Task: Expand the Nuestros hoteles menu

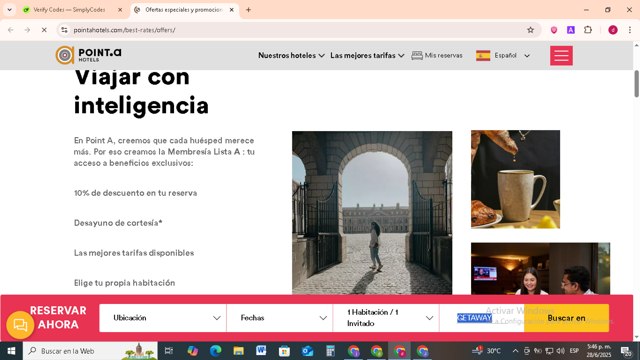Action: (x=291, y=56)
